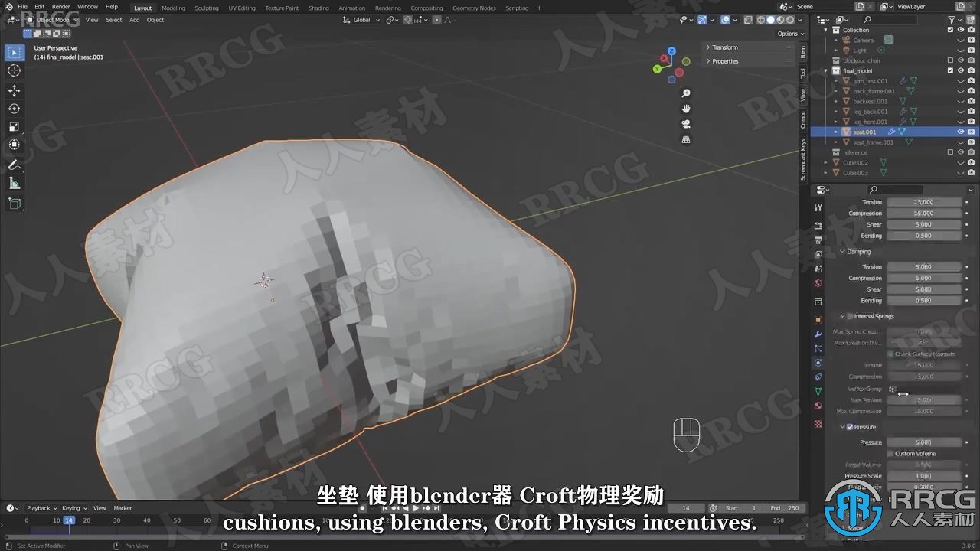Select the Transform tool
The height and width of the screenshot is (551, 980).
14,145
